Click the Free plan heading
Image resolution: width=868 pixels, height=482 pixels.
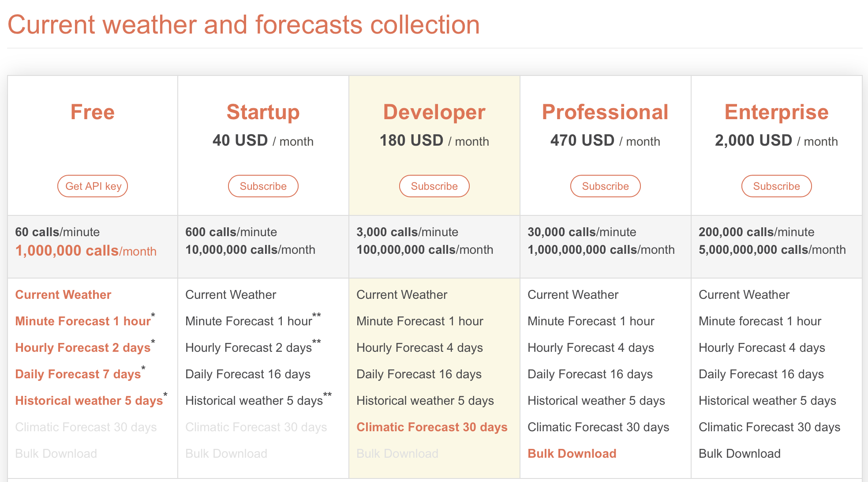(x=93, y=112)
